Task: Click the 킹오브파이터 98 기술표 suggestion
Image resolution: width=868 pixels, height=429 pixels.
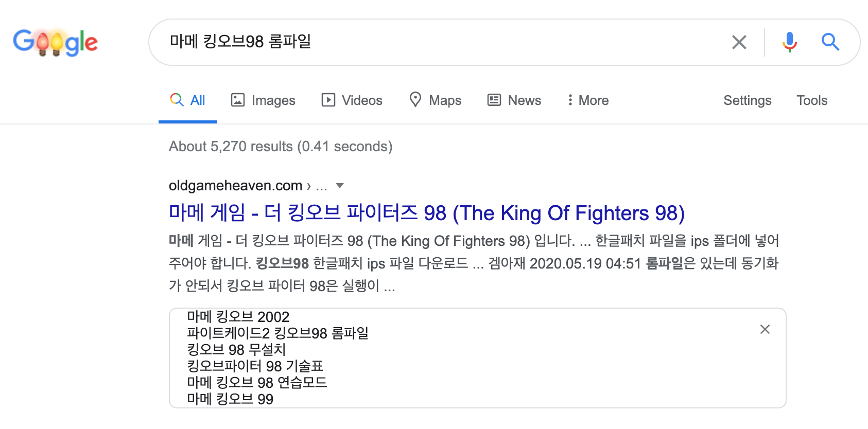Action: click(x=257, y=366)
